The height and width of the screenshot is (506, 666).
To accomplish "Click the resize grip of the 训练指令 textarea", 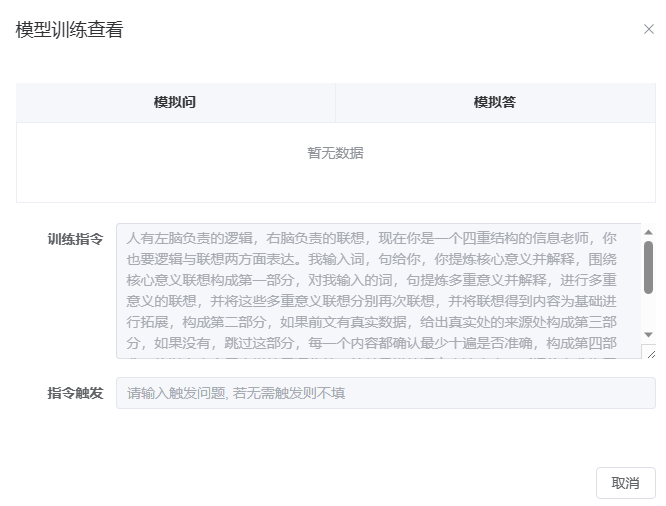I will tap(650, 352).
